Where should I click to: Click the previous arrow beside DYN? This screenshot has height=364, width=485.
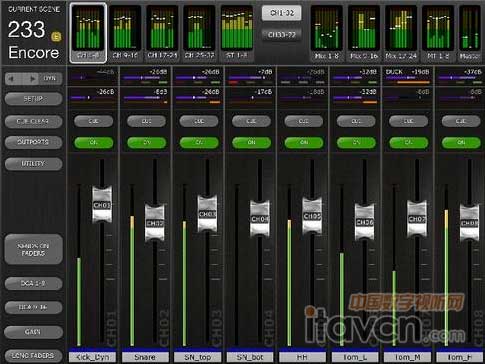tap(12, 79)
